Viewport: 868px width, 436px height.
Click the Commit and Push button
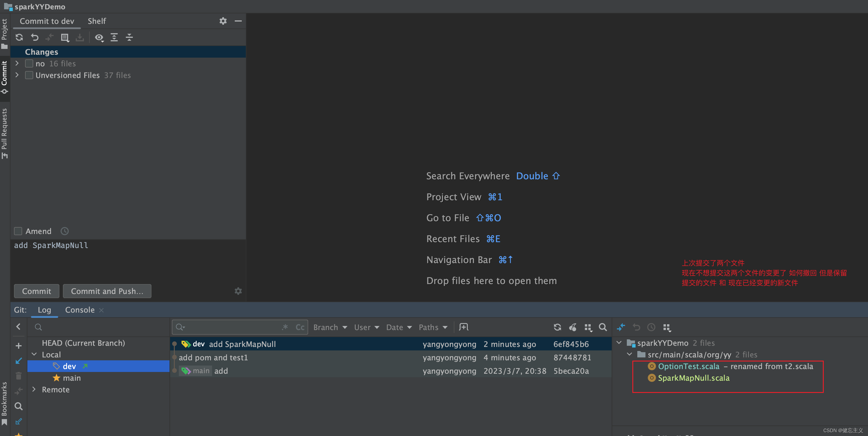[107, 291]
